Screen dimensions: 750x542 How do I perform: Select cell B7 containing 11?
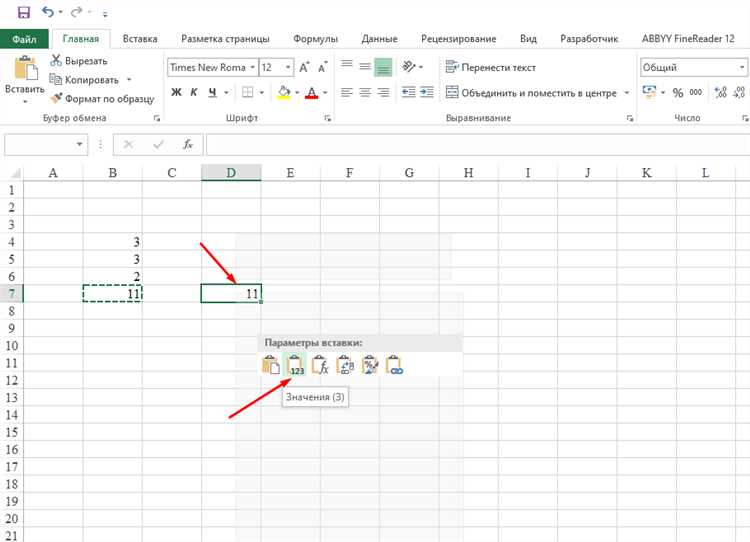112,293
